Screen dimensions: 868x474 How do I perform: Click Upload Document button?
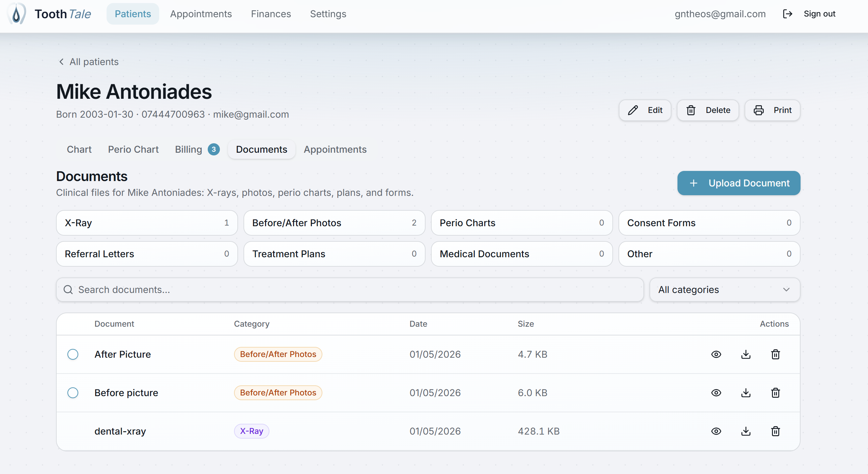739,183
